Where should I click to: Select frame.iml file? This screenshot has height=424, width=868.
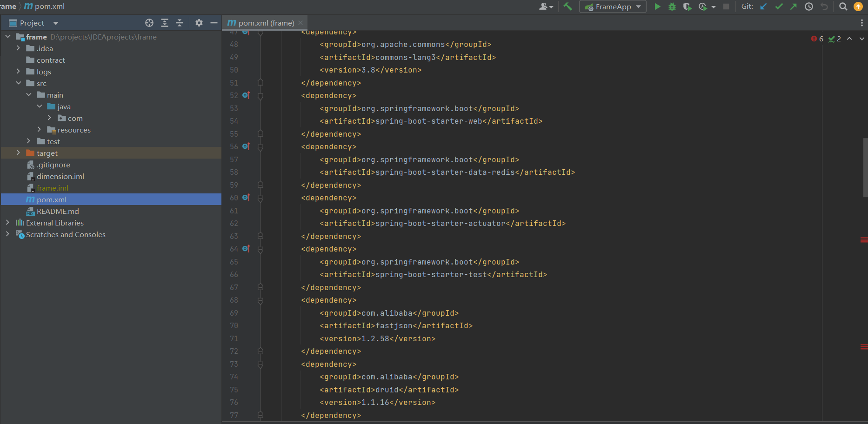53,188
